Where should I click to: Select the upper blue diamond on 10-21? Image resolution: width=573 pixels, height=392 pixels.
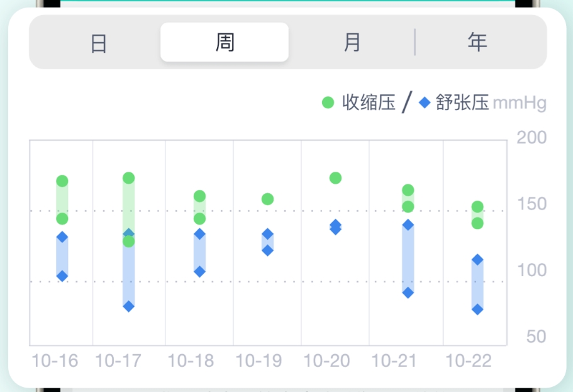tap(408, 225)
